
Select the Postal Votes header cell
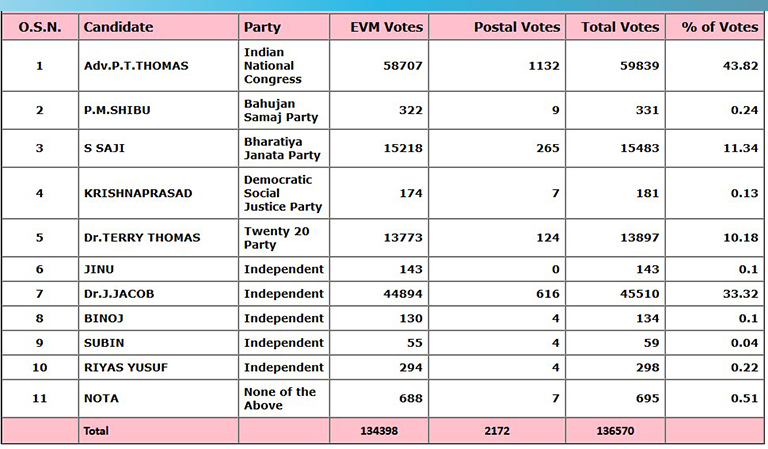tap(516, 27)
